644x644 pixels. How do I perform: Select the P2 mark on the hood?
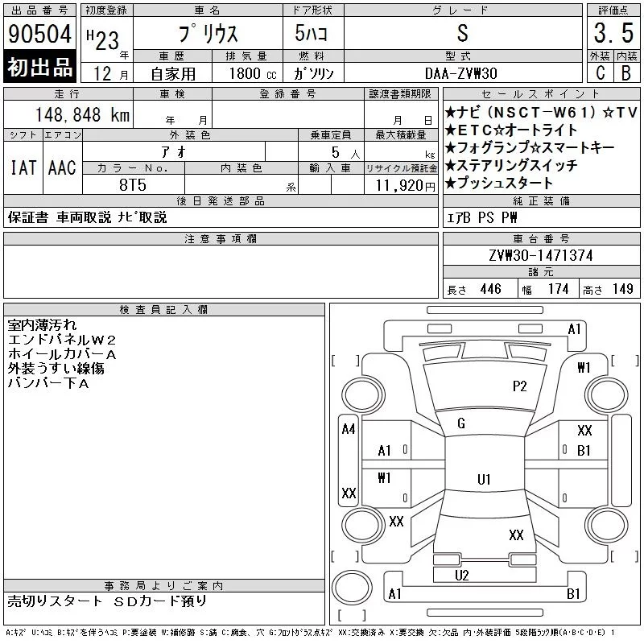(x=519, y=386)
